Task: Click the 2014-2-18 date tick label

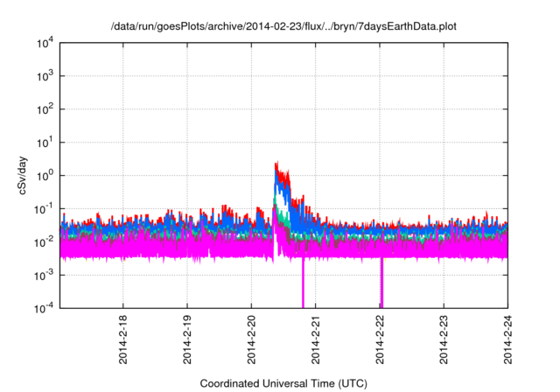Action: (x=123, y=339)
